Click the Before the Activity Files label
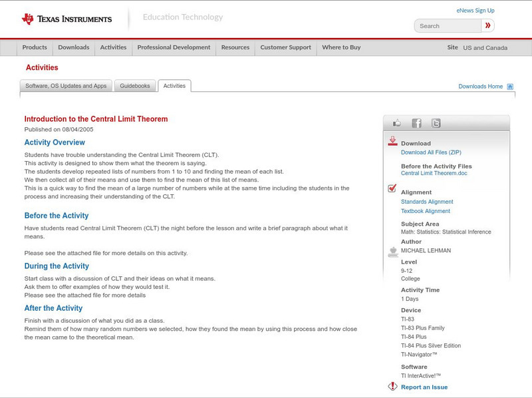The height and width of the screenshot is (398, 532). coord(436,166)
